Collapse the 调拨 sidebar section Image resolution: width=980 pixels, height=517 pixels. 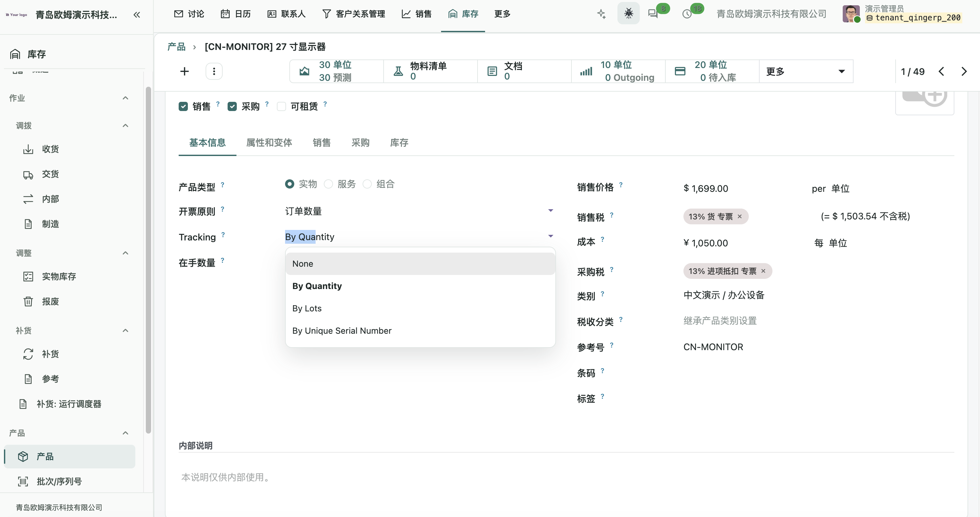[x=125, y=125]
